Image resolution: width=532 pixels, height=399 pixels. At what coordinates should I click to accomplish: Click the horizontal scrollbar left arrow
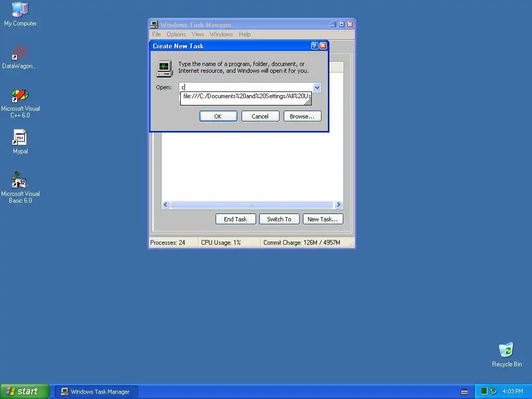click(166, 205)
